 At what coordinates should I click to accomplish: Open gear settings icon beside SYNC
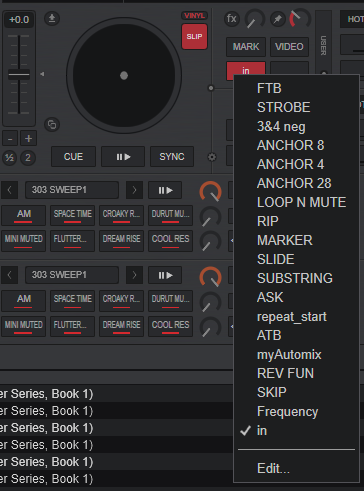[212, 157]
